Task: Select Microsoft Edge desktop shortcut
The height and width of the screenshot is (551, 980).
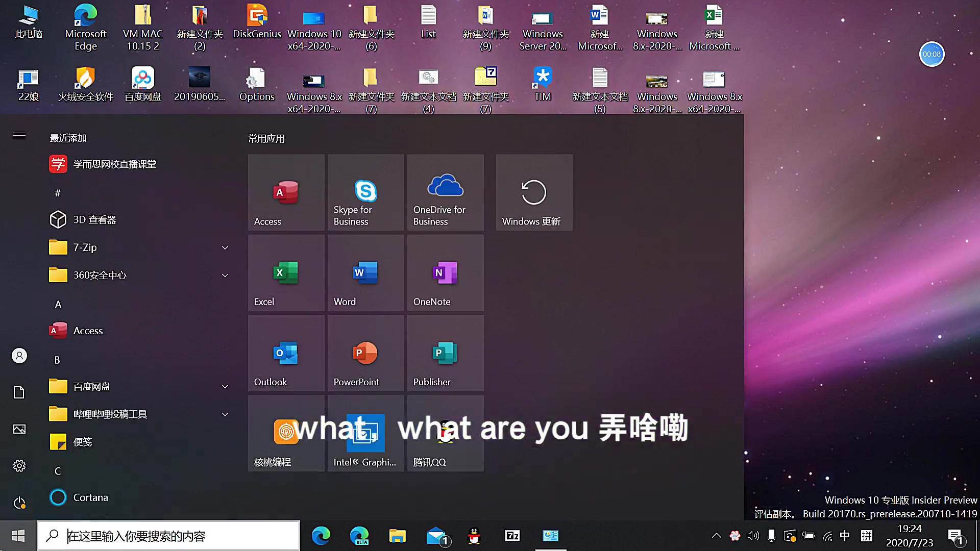Action: [86, 28]
